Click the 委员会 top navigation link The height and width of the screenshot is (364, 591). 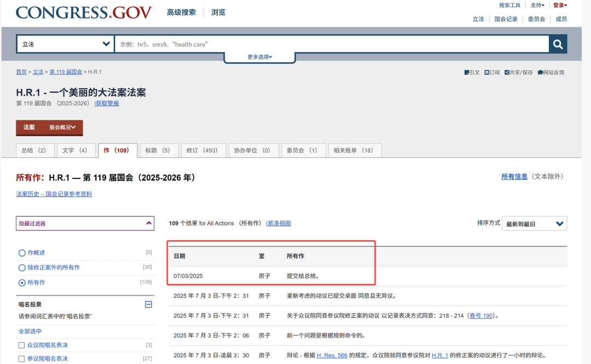pyautogui.click(x=536, y=19)
